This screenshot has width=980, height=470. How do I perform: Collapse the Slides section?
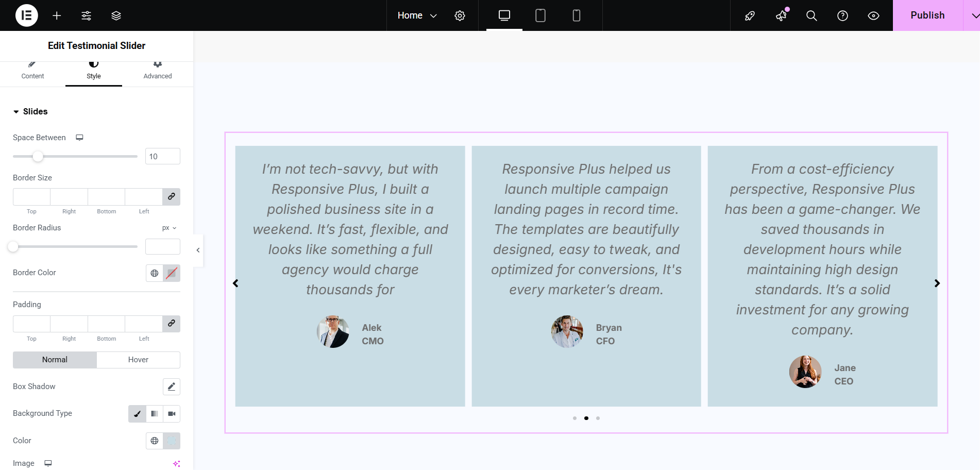point(30,111)
